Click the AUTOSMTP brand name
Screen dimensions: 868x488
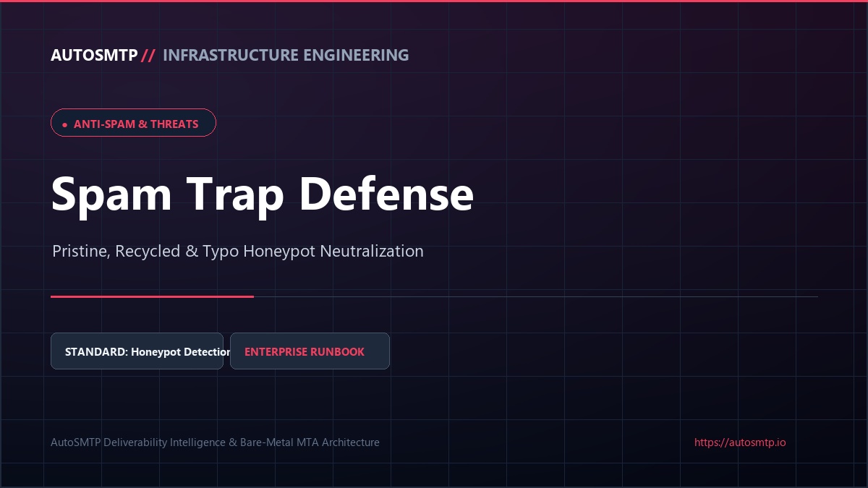click(x=94, y=55)
